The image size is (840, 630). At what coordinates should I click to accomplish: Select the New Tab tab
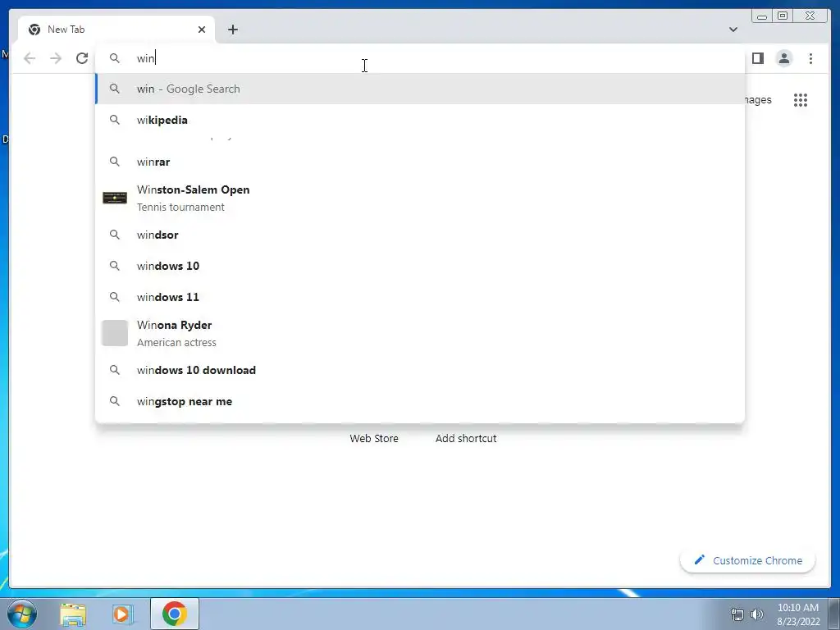[x=116, y=30]
